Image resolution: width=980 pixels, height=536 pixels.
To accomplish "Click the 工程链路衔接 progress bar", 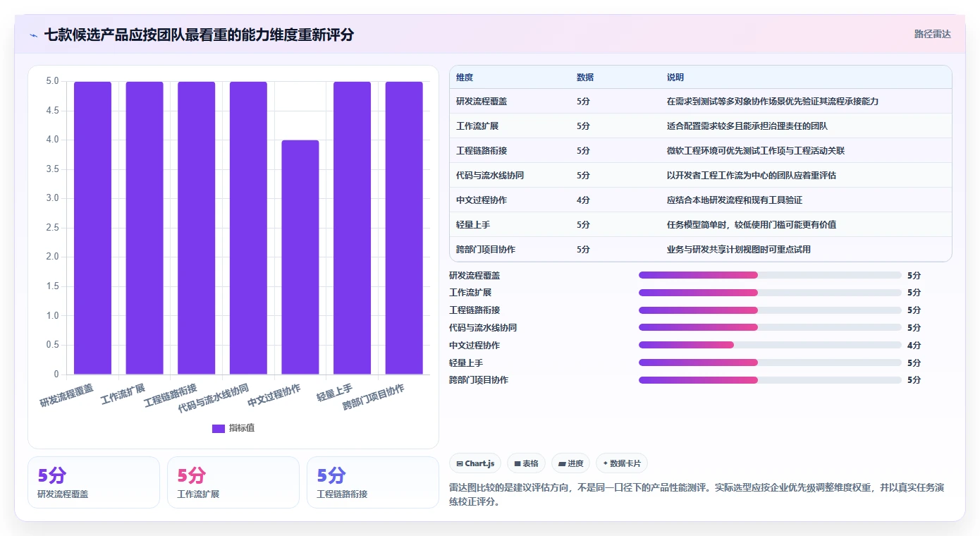I will coord(770,310).
